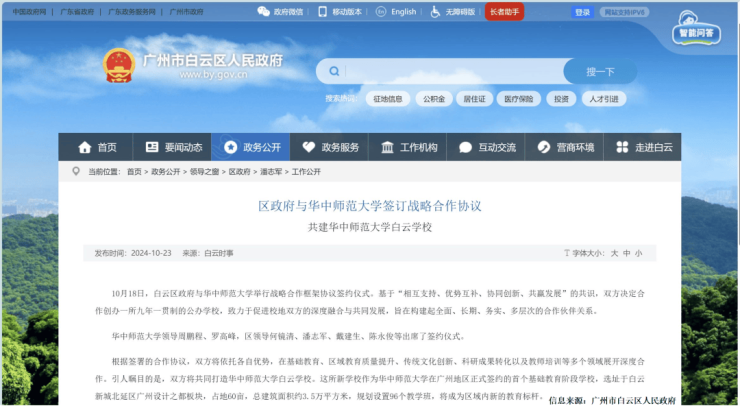Click the national emblem logo
The image size is (740, 408).
point(119,66)
